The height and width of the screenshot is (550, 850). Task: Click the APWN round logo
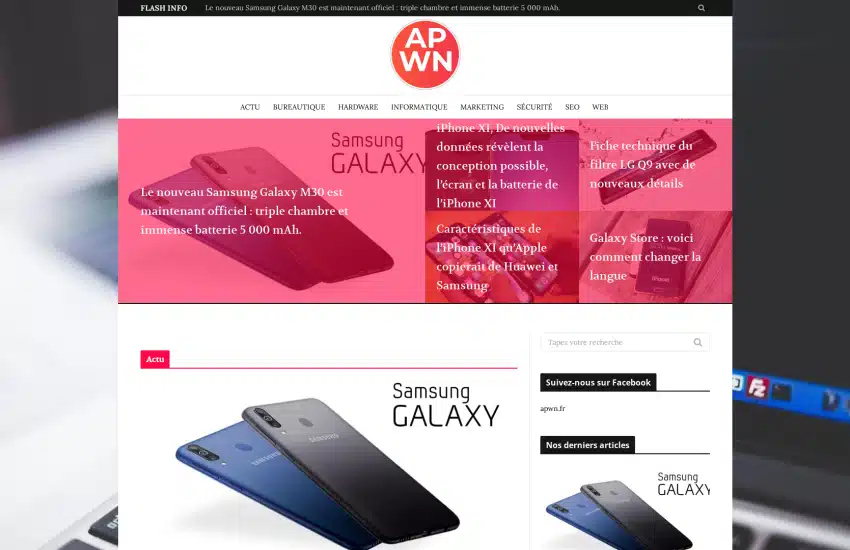tap(425, 54)
